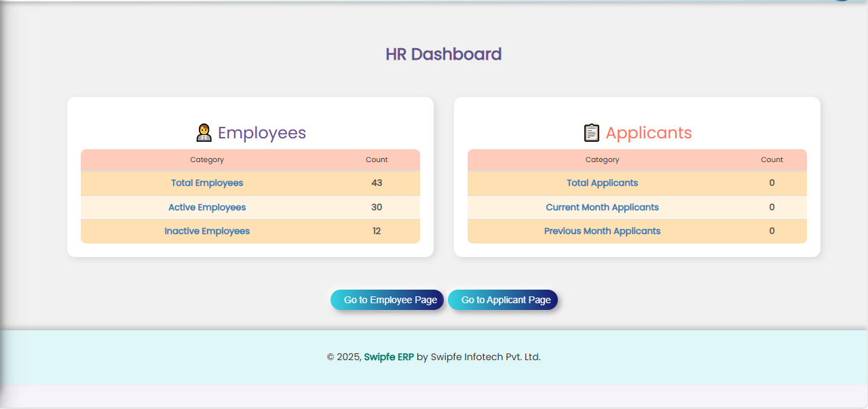
Task: Select Current Month Applicants link
Action: click(x=602, y=208)
